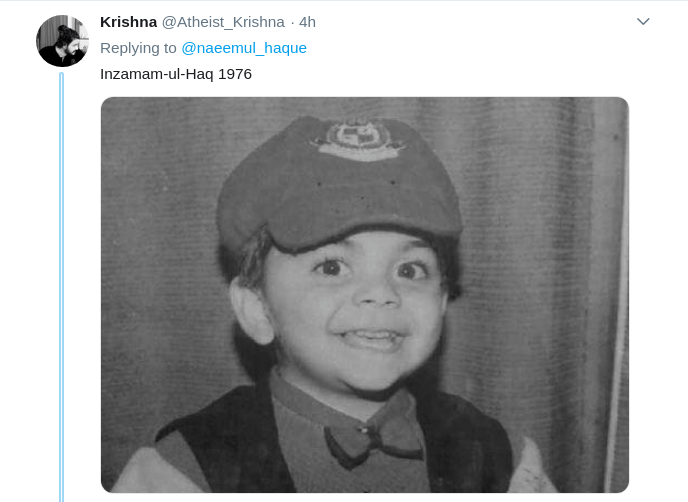Image resolution: width=688 pixels, height=502 pixels.
Task: Select the tweet text Inzamam-ul-Haq 1976
Action: [x=176, y=74]
